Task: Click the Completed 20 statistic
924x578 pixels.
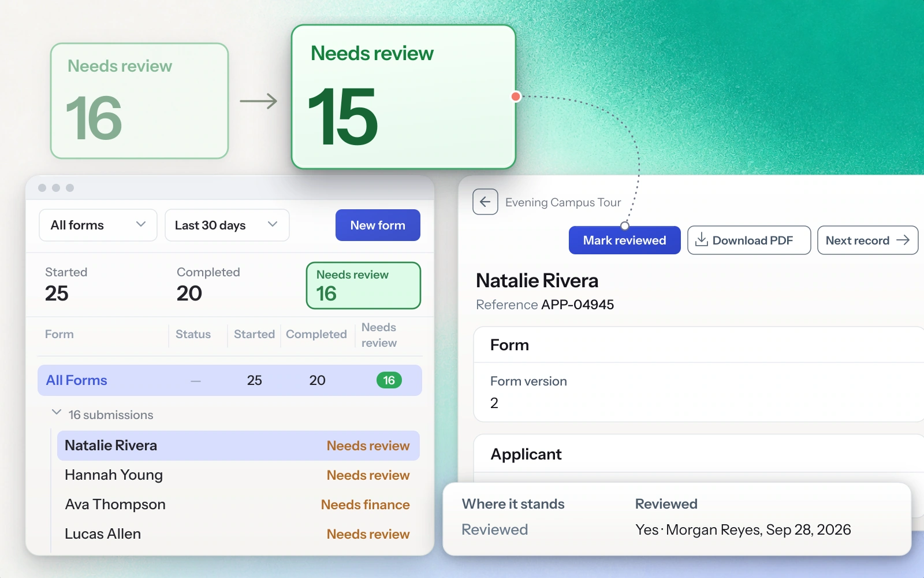Action: (x=208, y=284)
